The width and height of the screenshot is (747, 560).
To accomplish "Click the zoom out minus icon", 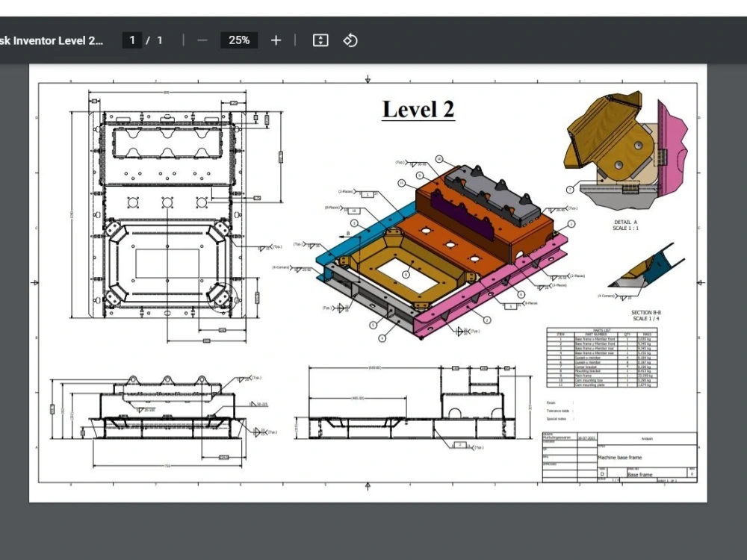I will pos(201,40).
